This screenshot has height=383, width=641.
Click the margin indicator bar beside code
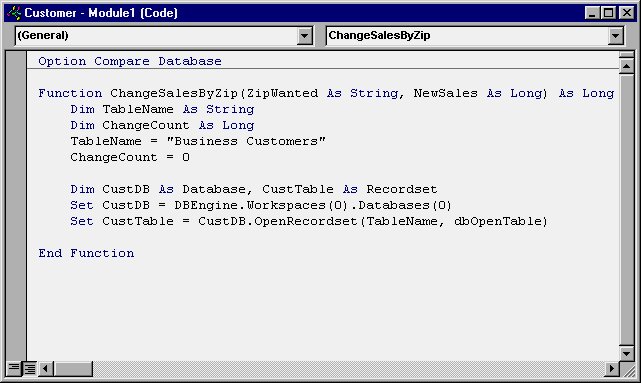coord(16,206)
